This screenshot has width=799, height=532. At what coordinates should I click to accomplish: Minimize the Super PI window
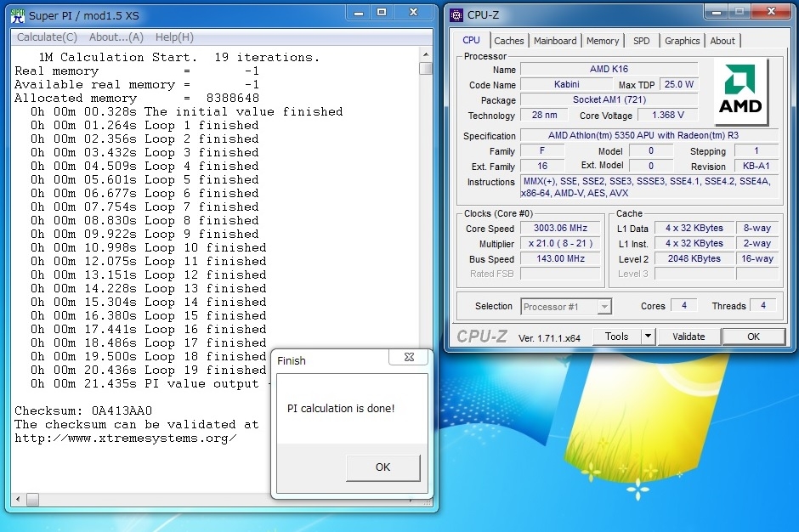click(x=357, y=13)
